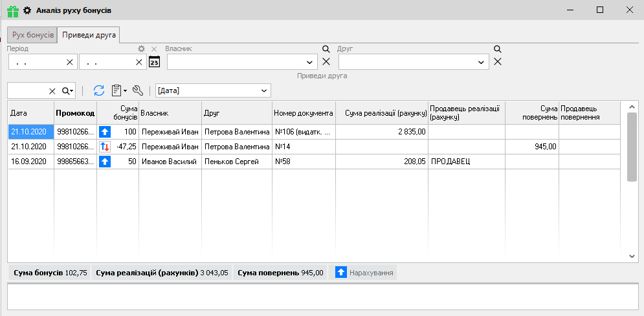The image size is (644, 316).
Task: Click search magnifier above Друг field
Action: 497,49
